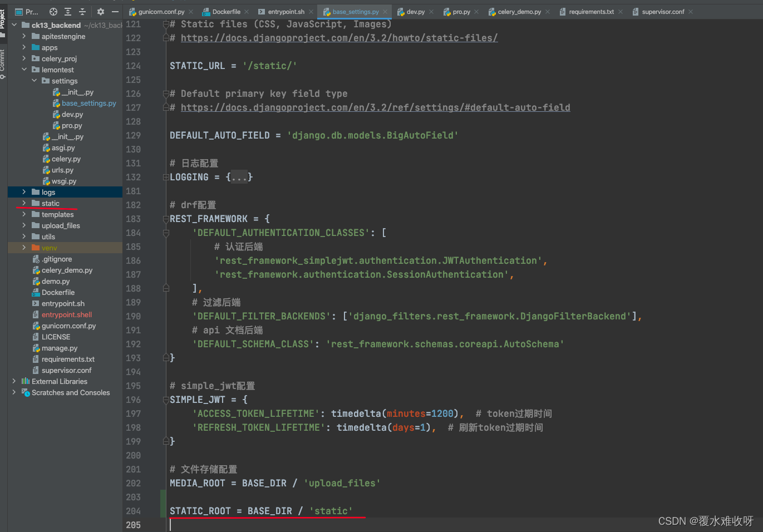Close the gunicorn.conf.py tab

[191, 12]
